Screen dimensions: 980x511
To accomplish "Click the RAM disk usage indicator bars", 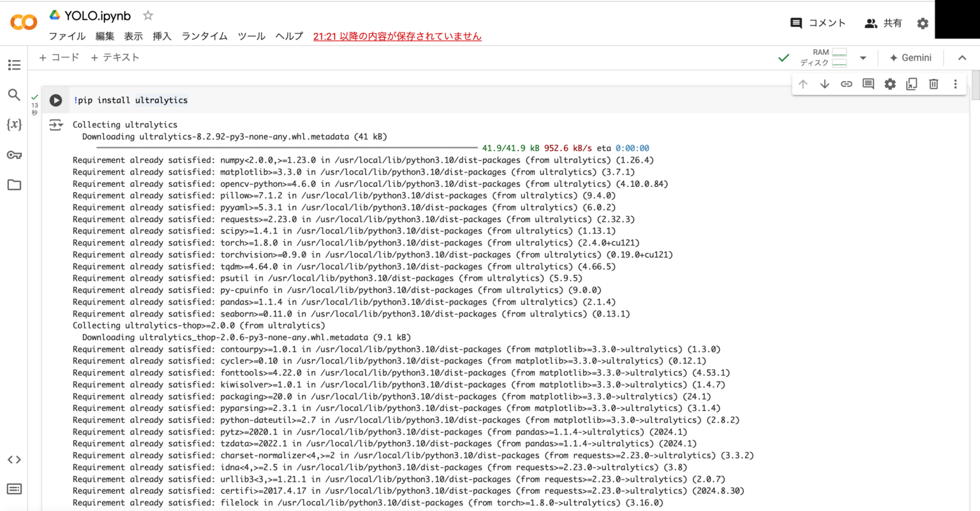I will pos(839,57).
